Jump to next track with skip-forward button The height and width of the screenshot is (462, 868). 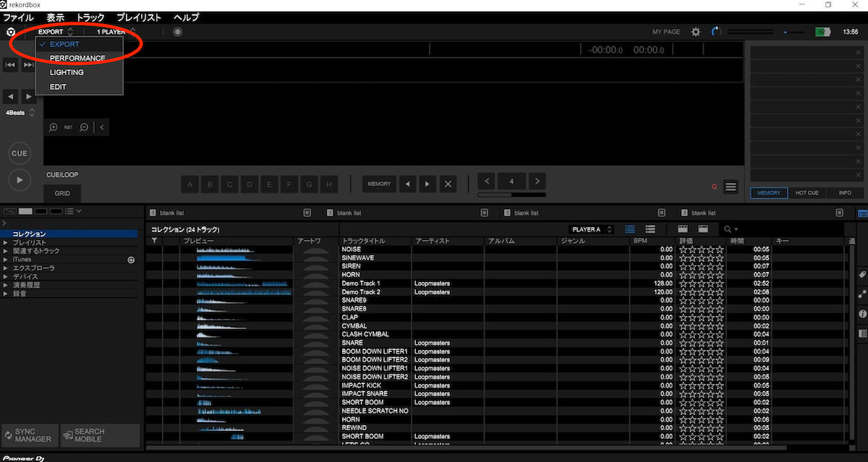(x=28, y=65)
